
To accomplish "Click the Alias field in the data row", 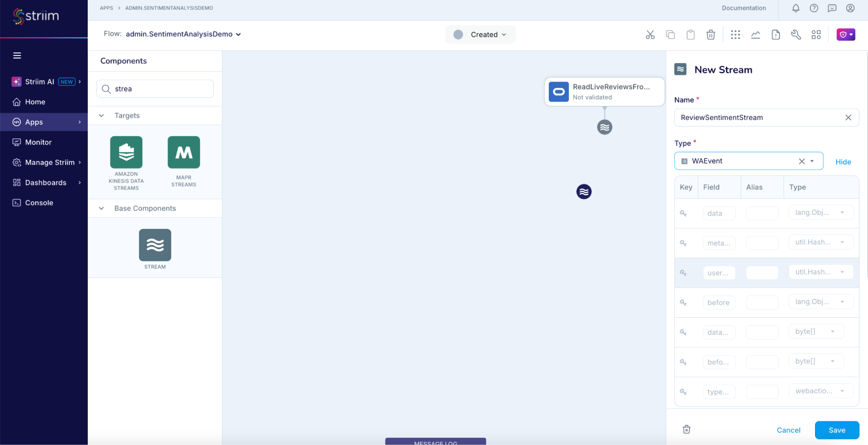I will tap(762, 213).
